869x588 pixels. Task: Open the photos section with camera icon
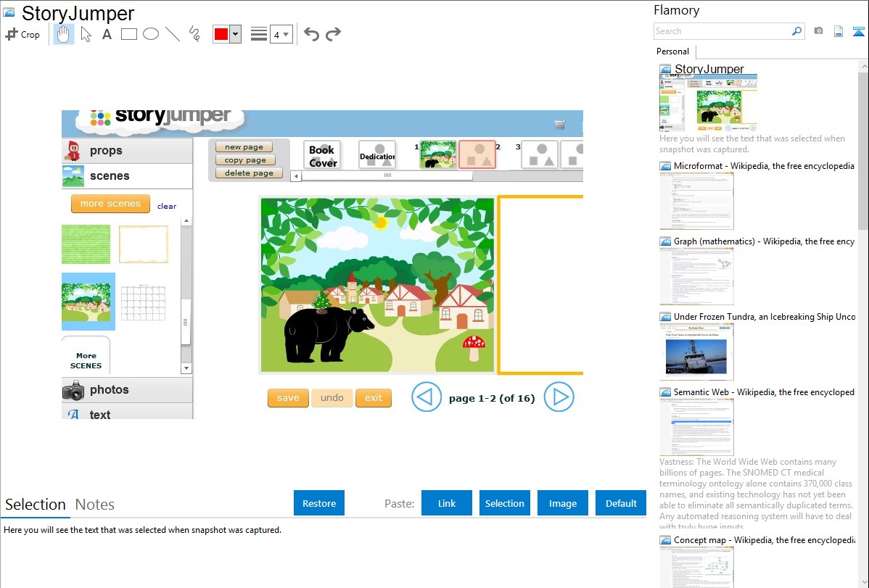(x=127, y=390)
